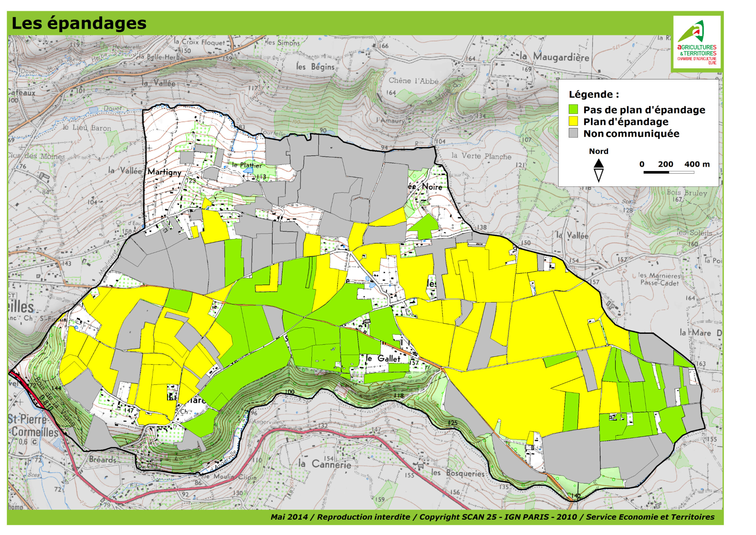Click the black-and-white scale bar

pos(669,172)
